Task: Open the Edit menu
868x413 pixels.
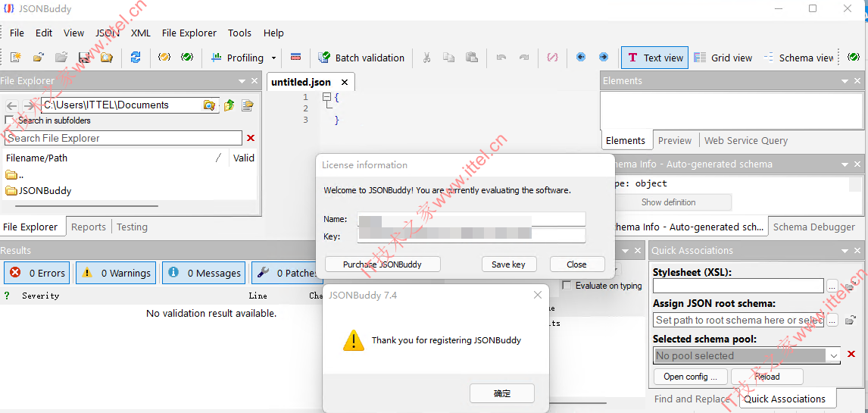Action: tap(44, 33)
